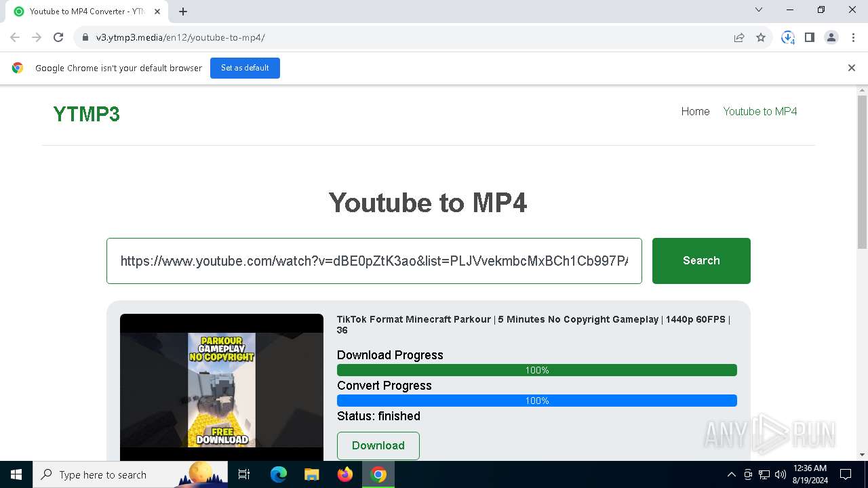Viewport: 868px width, 488px height.
Task: Go to the Home nav link
Action: (695, 111)
